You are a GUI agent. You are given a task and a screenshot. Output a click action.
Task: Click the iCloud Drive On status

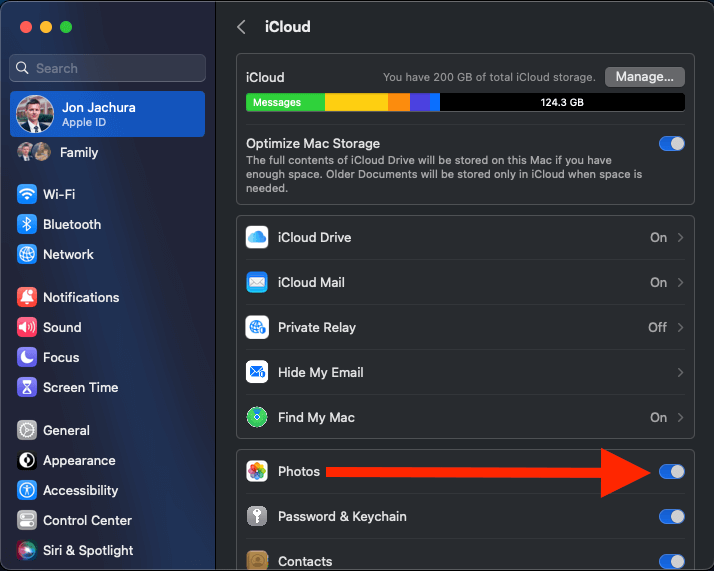(x=658, y=237)
